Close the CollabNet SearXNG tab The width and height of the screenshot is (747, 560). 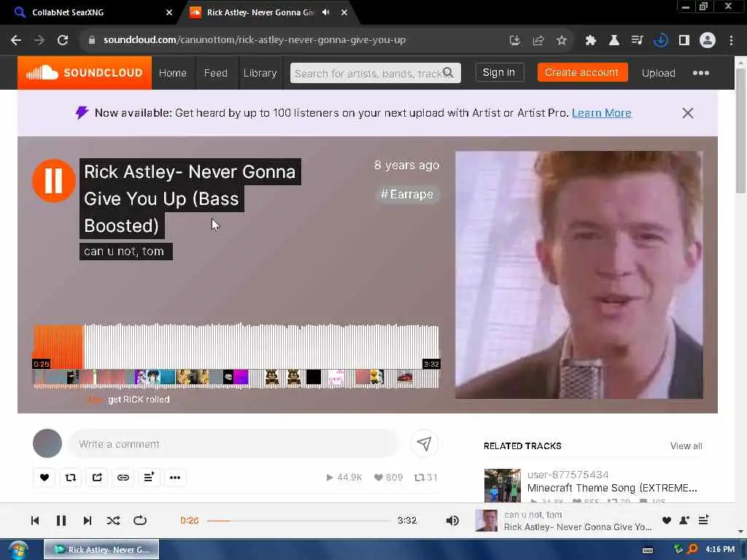[x=169, y=12]
